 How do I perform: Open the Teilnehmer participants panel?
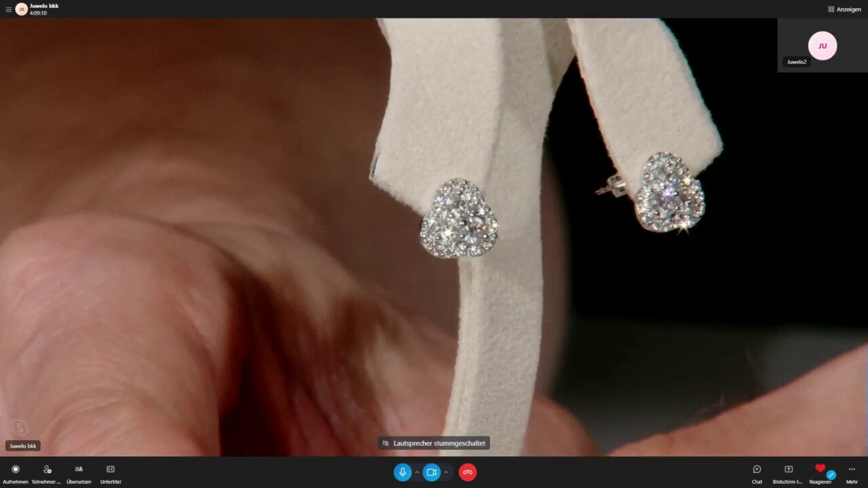click(x=47, y=473)
